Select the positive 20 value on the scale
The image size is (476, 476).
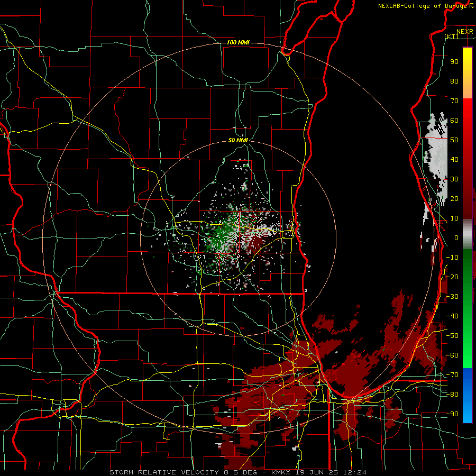click(x=454, y=198)
